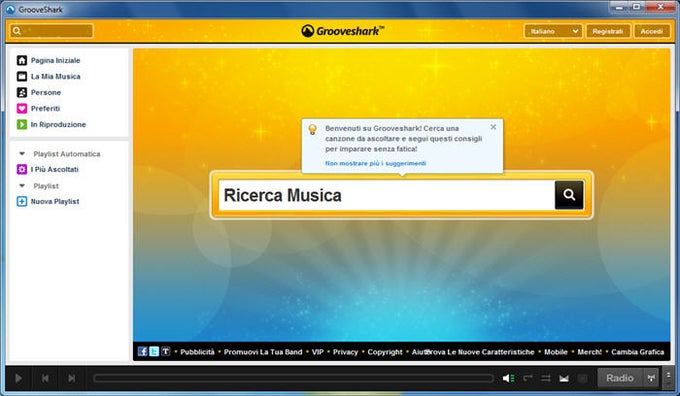Select I Più Ascoltati playlist

click(55, 169)
